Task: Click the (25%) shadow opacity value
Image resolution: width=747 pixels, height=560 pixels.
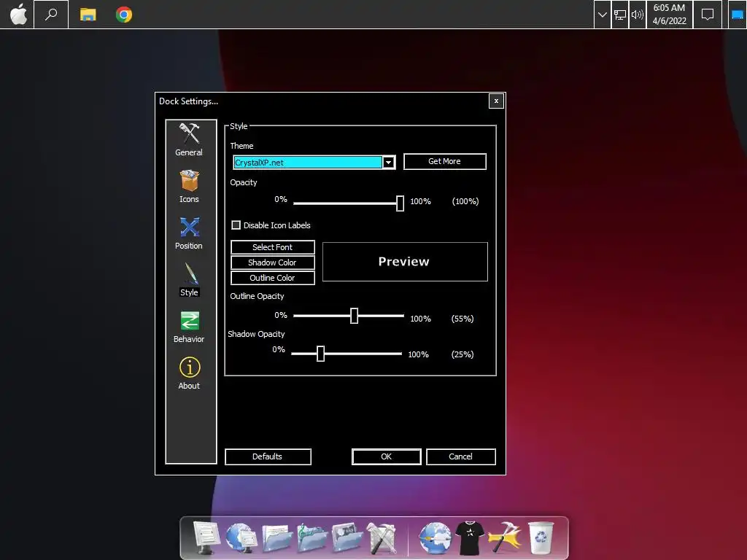Action: [462, 354]
